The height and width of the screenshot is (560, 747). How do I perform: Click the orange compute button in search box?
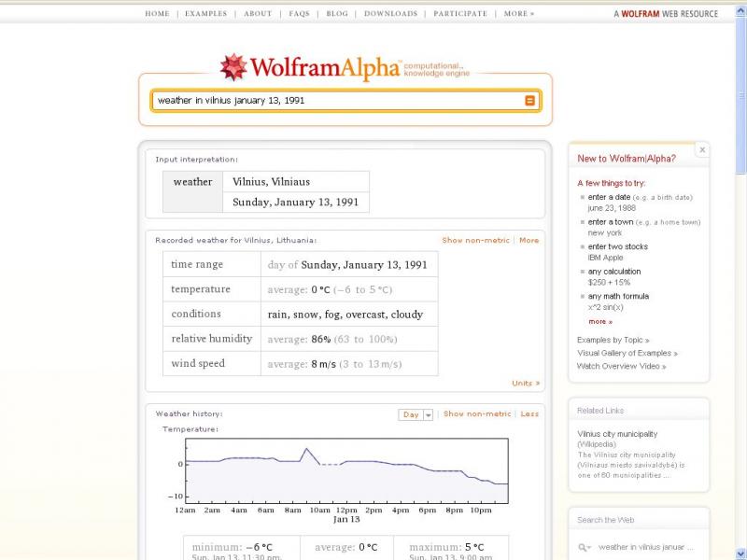[x=529, y=101]
